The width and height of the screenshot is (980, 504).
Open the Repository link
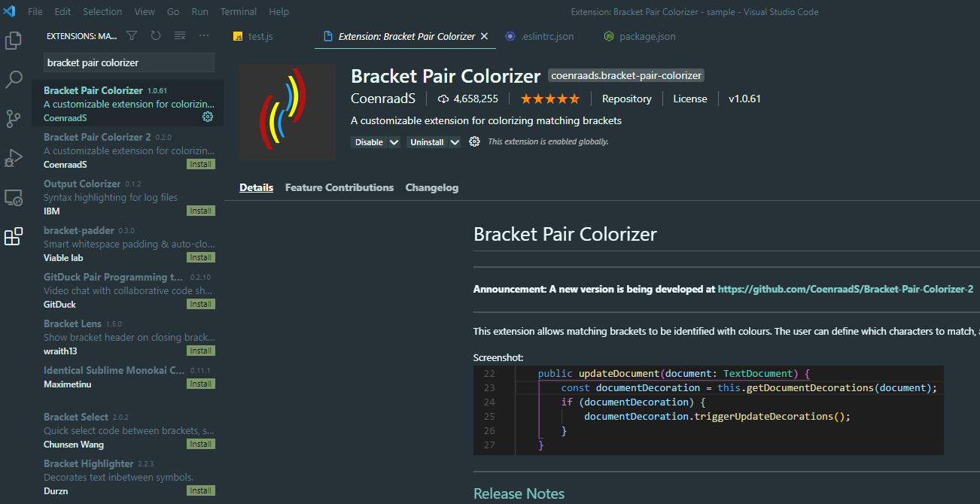(x=627, y=99)
